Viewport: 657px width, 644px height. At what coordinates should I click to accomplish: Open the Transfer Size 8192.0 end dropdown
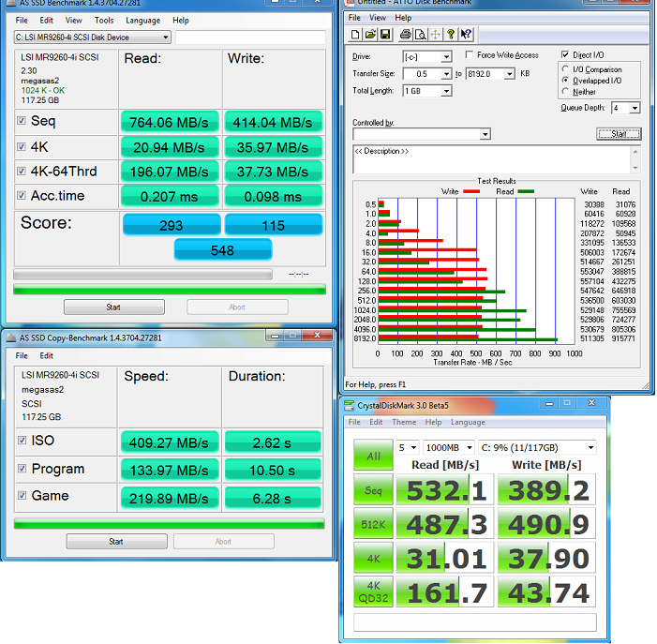click(x=510, y=74)
